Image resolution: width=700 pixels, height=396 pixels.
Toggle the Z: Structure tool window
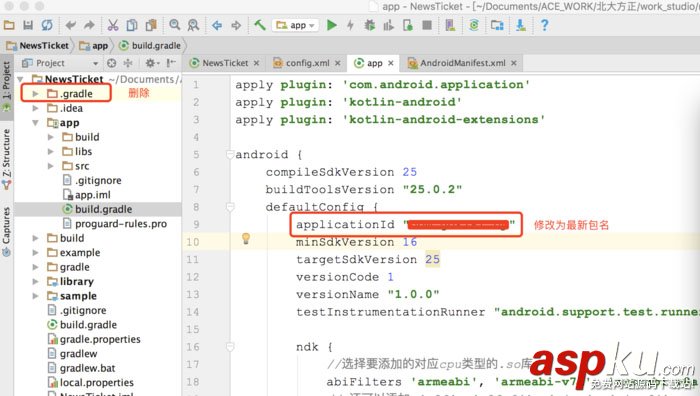[6, 158]
